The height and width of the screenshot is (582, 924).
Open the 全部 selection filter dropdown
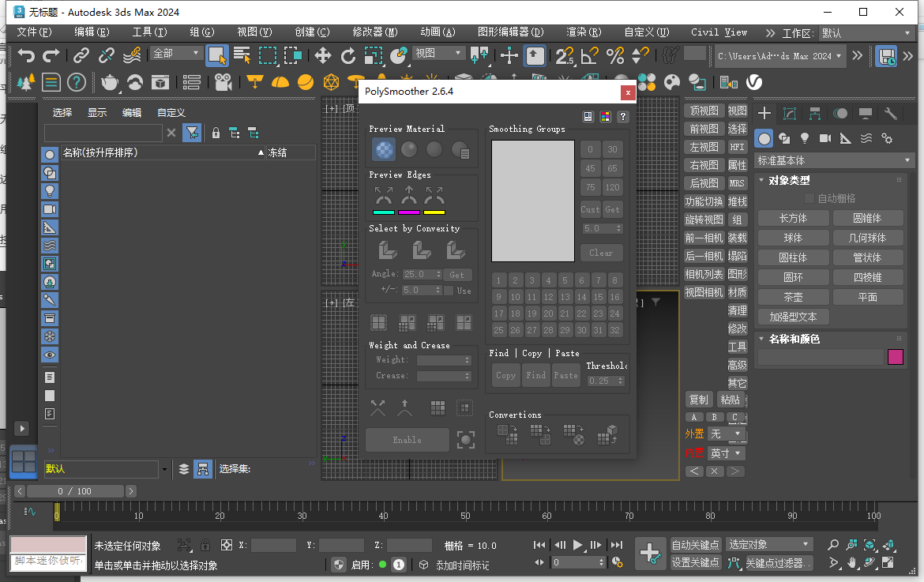click(177, 54)
